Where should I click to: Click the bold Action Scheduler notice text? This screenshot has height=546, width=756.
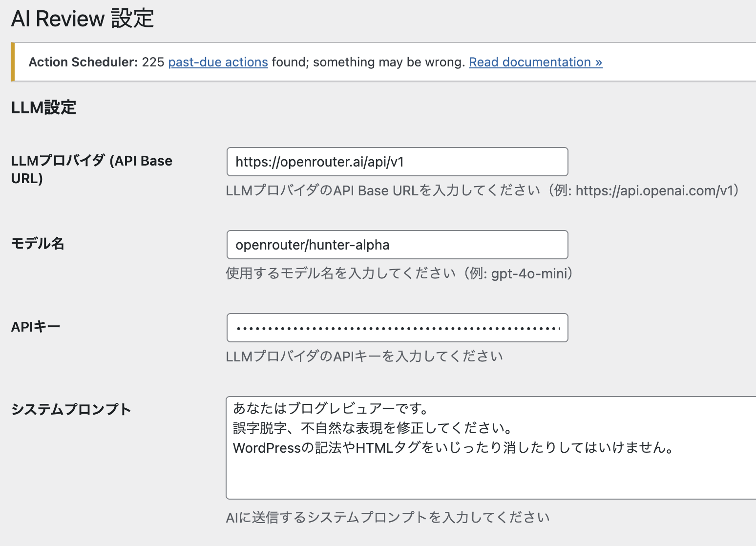coord(83,62)
